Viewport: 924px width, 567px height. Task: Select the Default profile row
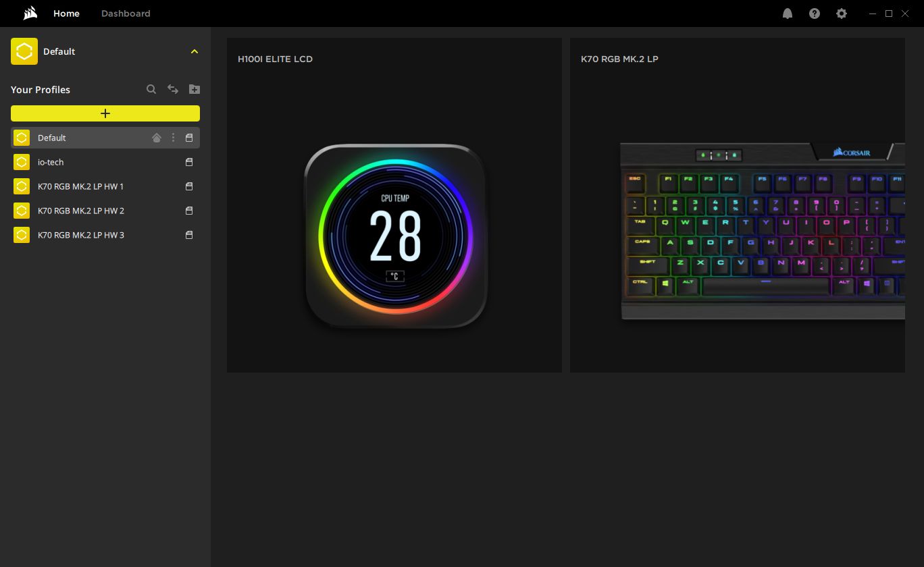[105, 138]
